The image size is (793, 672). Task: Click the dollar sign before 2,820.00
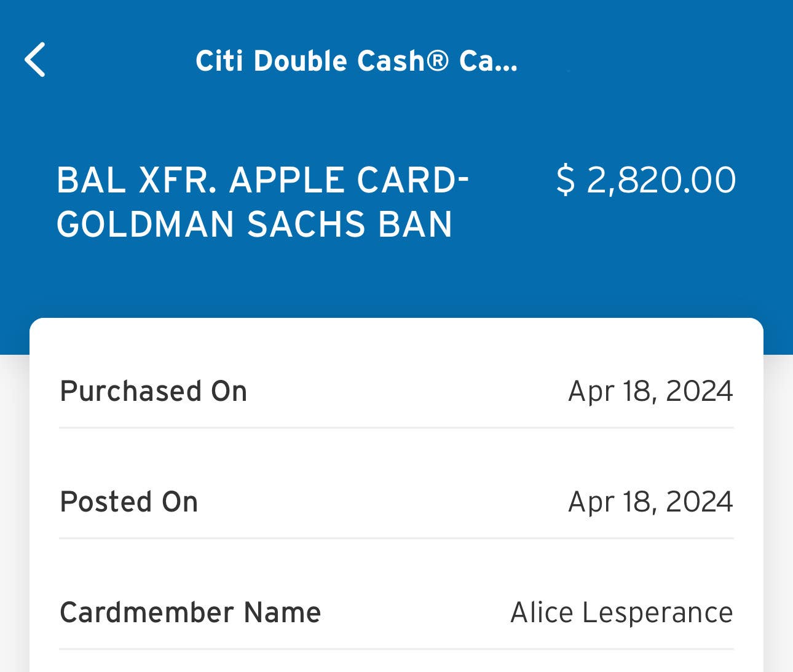click(x=565, y=180)
